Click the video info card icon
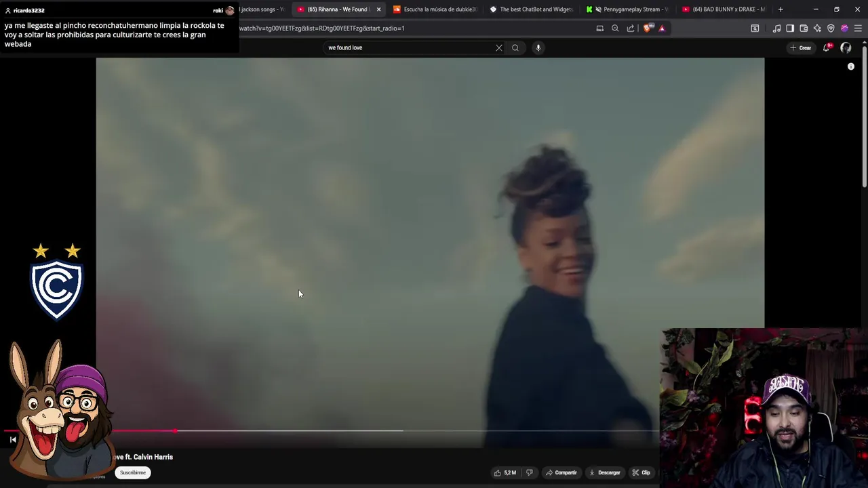This screenshot has height=488, width=868. pos(851,66)
